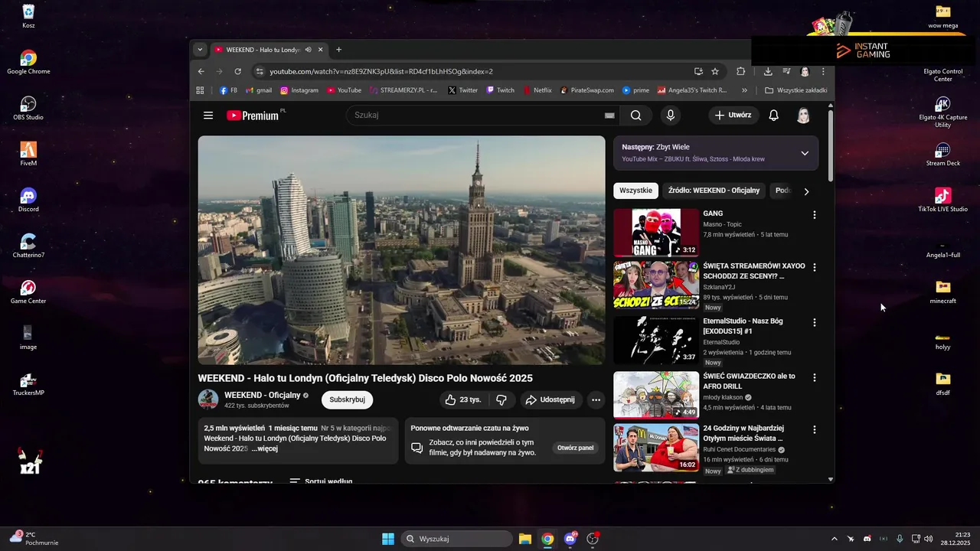This screenshot has width=980, height=551.
Task: Click the Subskrybuj button
Action: pyautogui.click(x=347, y=399)
